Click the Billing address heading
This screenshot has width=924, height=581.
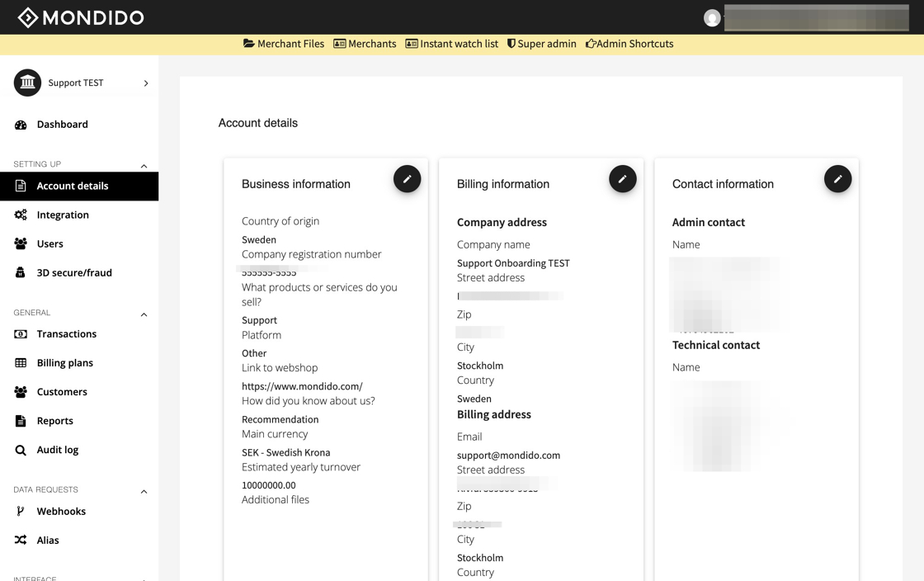(494, 415)
